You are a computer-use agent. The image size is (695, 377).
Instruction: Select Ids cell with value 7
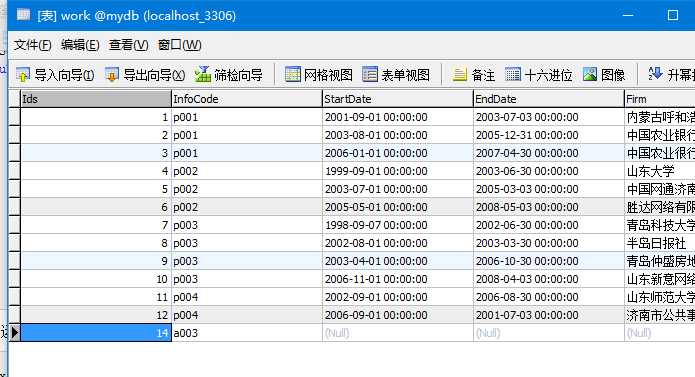click(x=96, y=225)
